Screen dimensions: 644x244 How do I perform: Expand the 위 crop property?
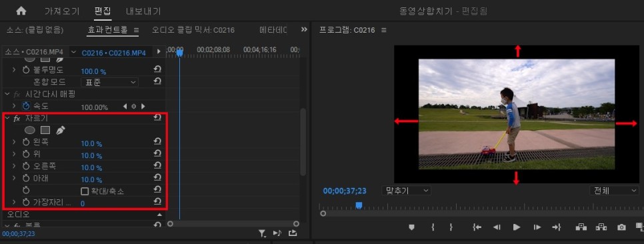click(14, 154)
